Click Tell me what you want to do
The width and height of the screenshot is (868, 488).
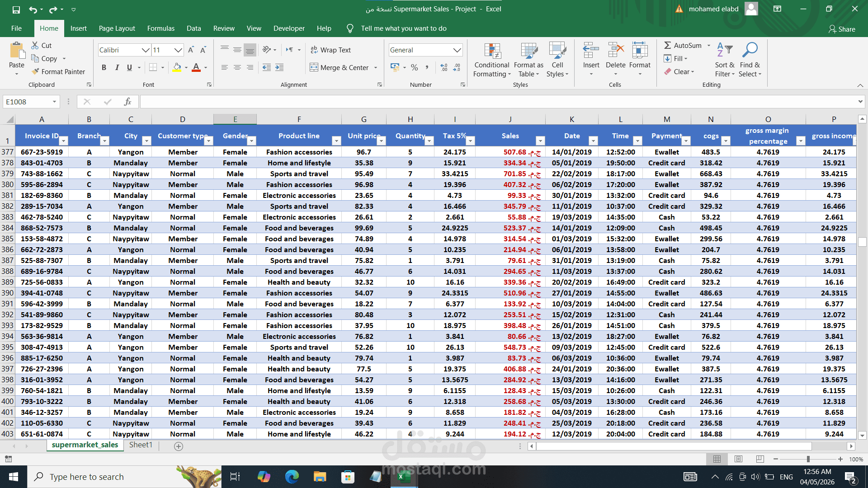click(404, 28)
